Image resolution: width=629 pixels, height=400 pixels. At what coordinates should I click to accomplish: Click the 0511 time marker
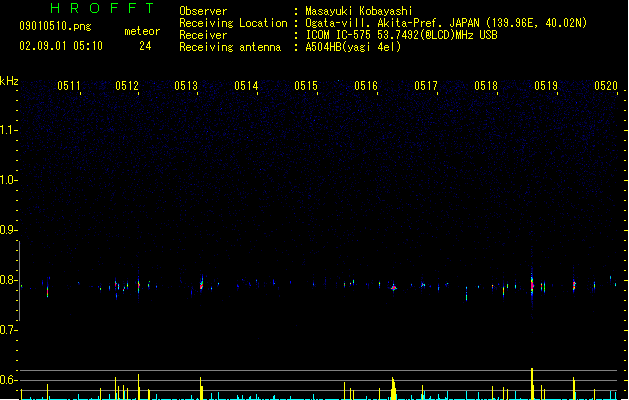tap(69, 86)
